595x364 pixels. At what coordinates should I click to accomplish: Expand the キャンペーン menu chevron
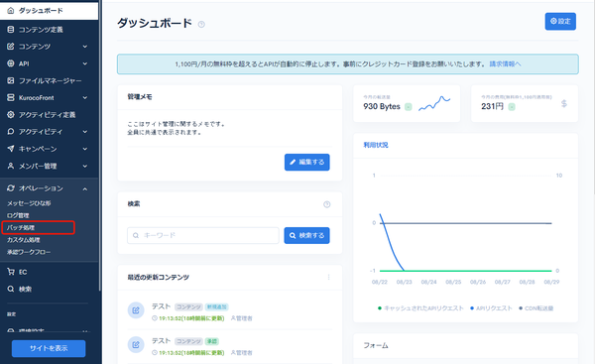tap(85, 149)
